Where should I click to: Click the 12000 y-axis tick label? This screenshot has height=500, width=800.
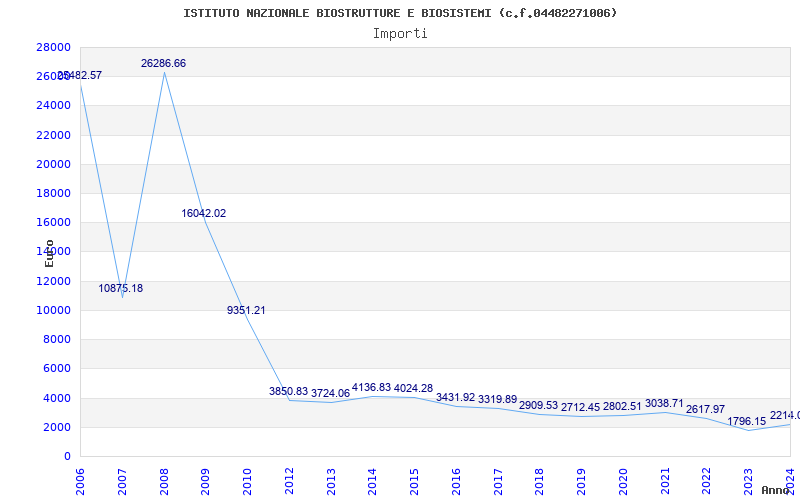[x=54, y=281]
